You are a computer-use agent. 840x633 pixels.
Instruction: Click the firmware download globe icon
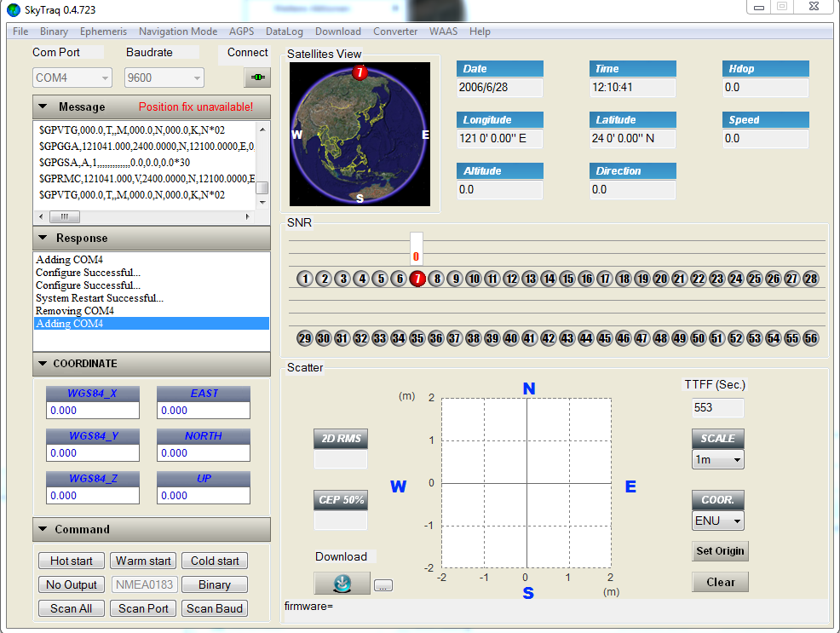coord(342,584)
